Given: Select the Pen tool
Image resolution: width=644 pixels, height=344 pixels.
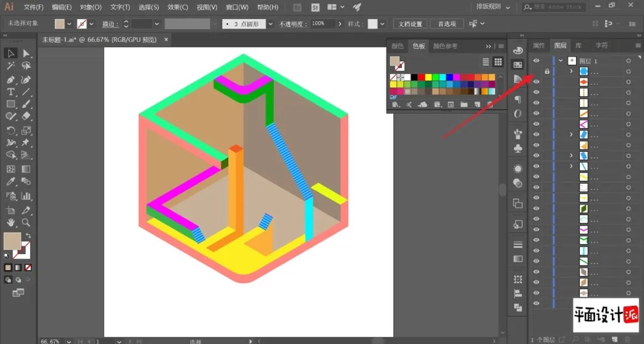Looking at the screenshot, I should [x=11, y=80].
